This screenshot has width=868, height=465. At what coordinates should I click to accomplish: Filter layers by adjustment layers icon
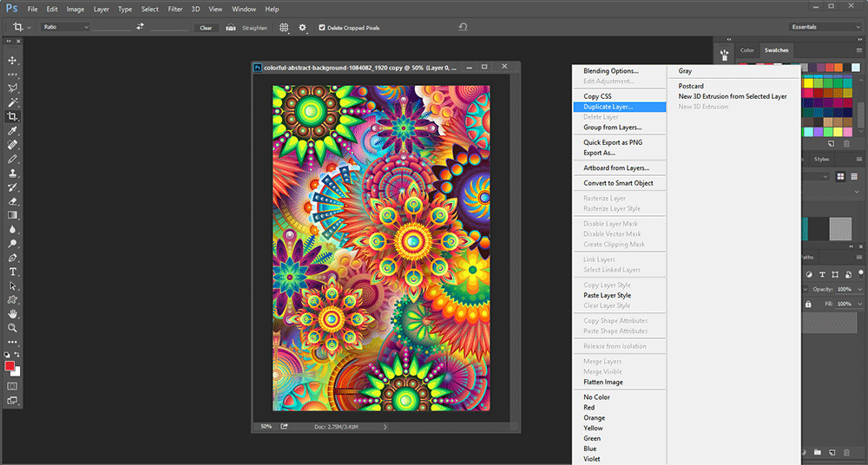tap(809, 274)
